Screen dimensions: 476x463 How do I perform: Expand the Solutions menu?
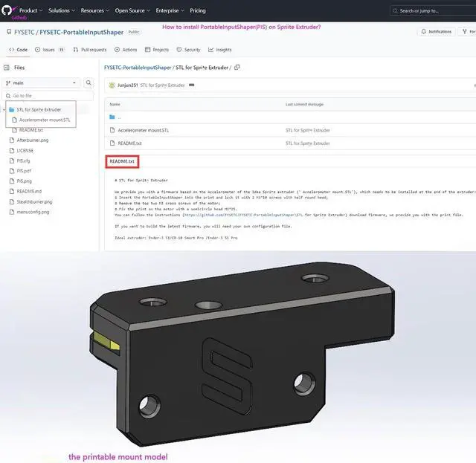click(x=61, y=10)
